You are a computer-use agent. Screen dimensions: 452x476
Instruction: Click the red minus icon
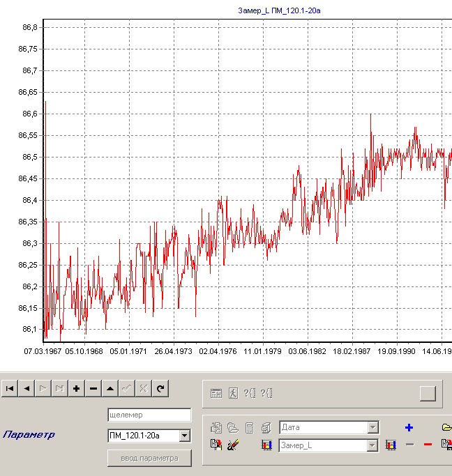(428, 445)
